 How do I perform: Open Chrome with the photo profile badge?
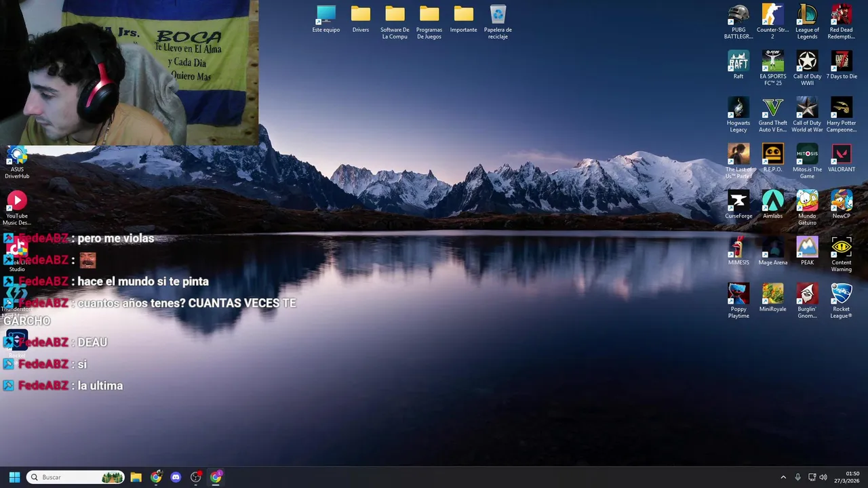click(156, 477)
